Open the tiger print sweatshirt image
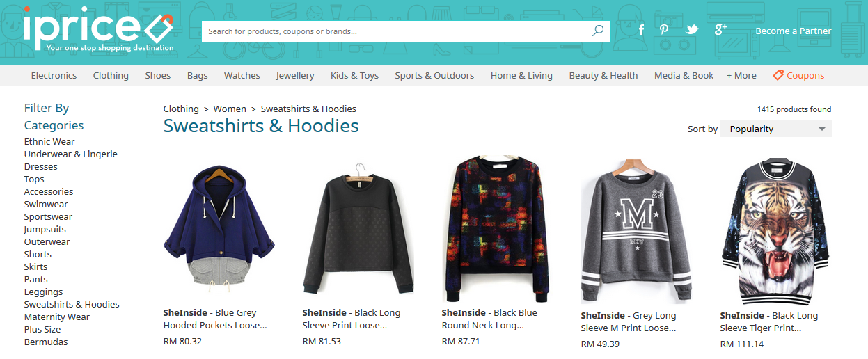This screenshot has height=359, width=868. point(775,229)
